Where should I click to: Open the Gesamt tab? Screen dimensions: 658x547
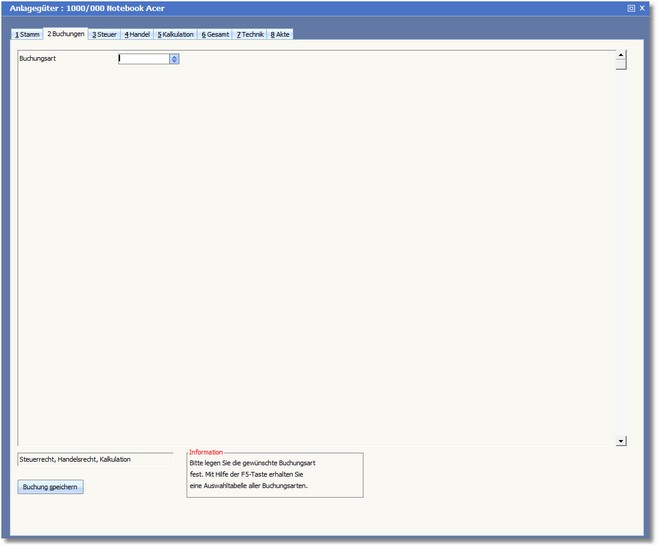coord(215,34)
